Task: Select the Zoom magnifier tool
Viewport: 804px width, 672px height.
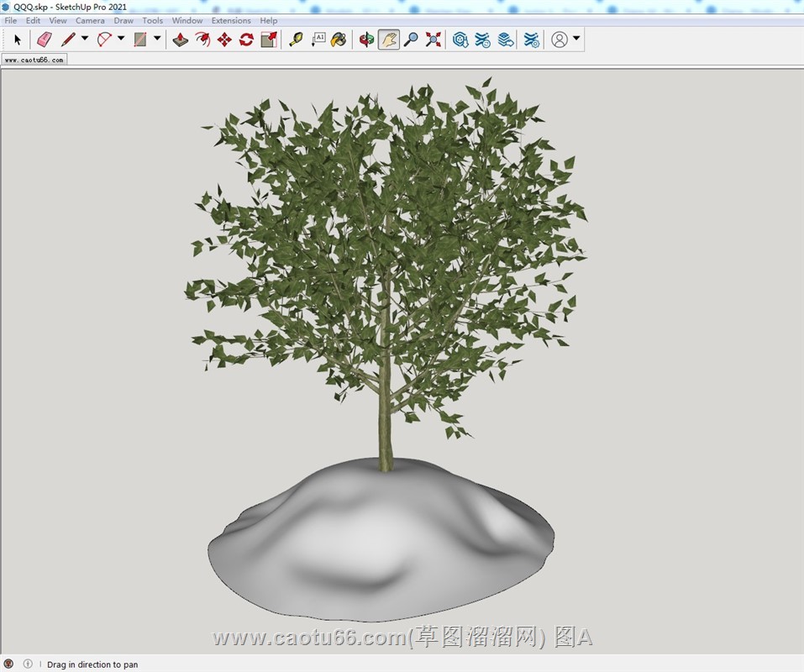Action: pyautogui.click(x=411, y=39)
